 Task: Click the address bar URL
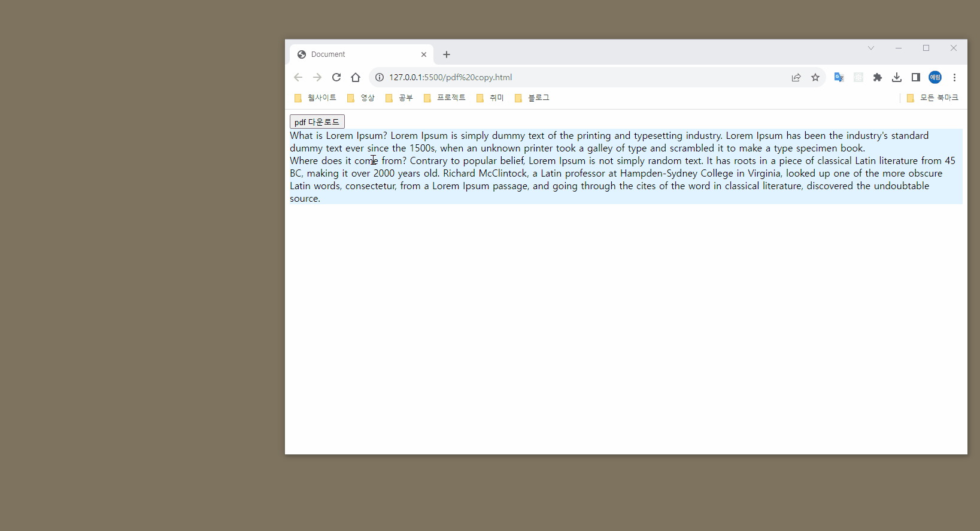(x=451, y=77)
